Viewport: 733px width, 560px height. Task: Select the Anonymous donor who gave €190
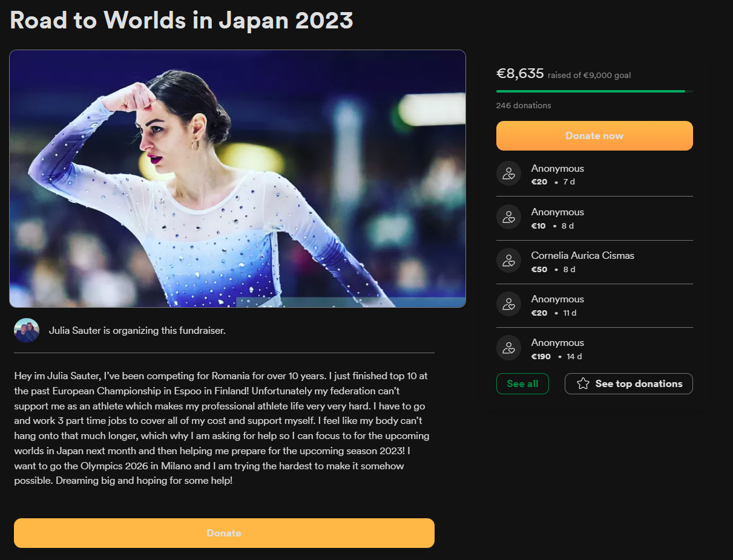click(x=557, y=343)
